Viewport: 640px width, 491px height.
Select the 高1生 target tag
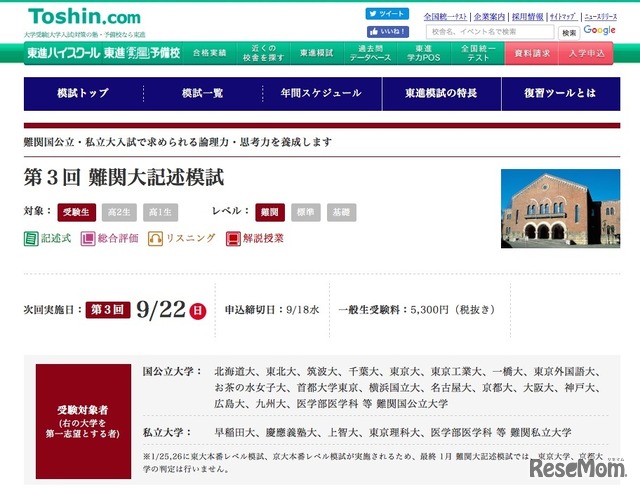coord(160,212)
